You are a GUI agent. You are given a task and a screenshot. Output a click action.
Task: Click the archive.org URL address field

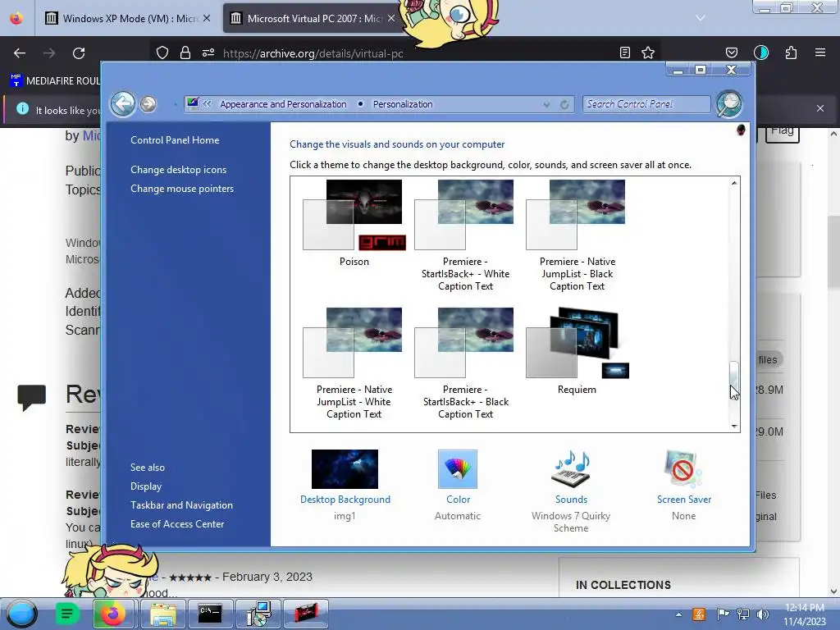[313, 53]
